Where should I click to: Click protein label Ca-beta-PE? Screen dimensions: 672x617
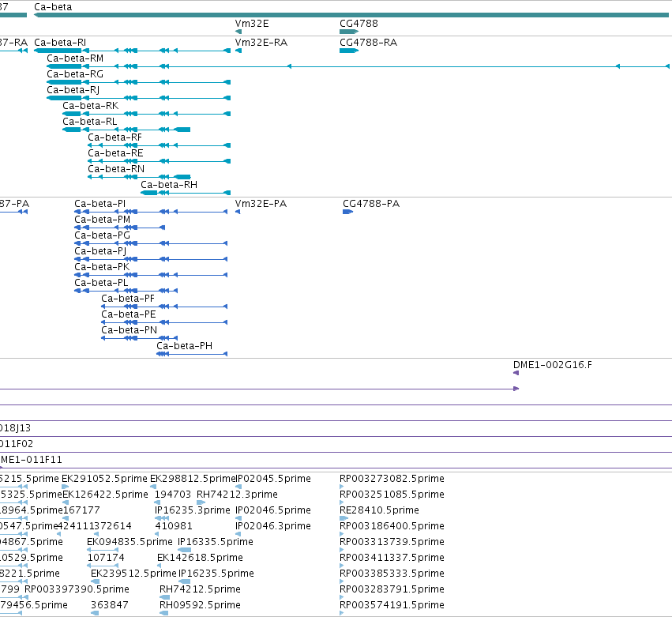click(x=129, y=314)
